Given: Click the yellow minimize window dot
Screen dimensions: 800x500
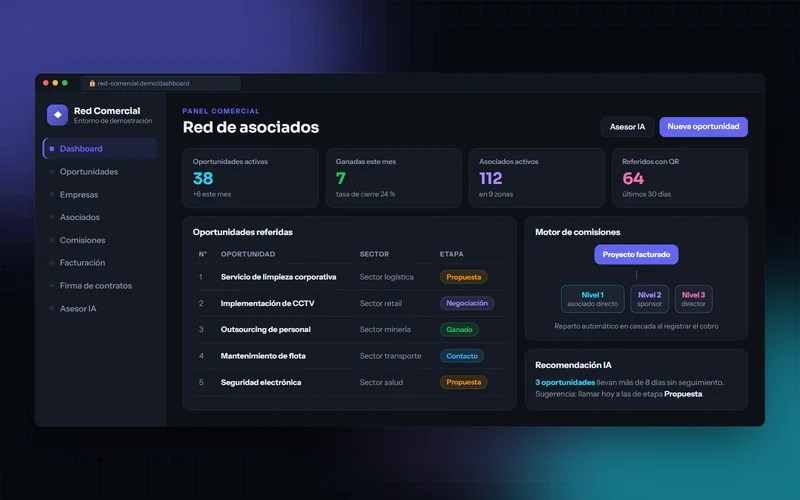Looking at the screenshot, I should tap(55, 83).
